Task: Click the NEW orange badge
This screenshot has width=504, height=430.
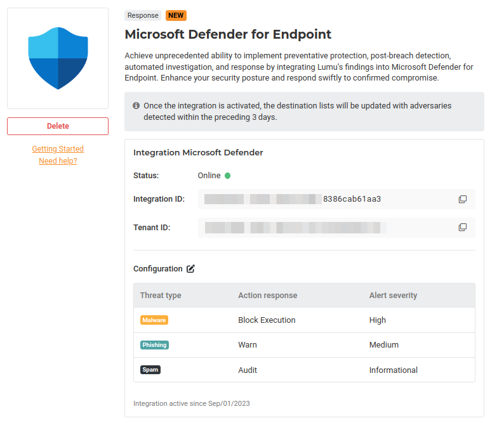Action: (x=176, y=15)
